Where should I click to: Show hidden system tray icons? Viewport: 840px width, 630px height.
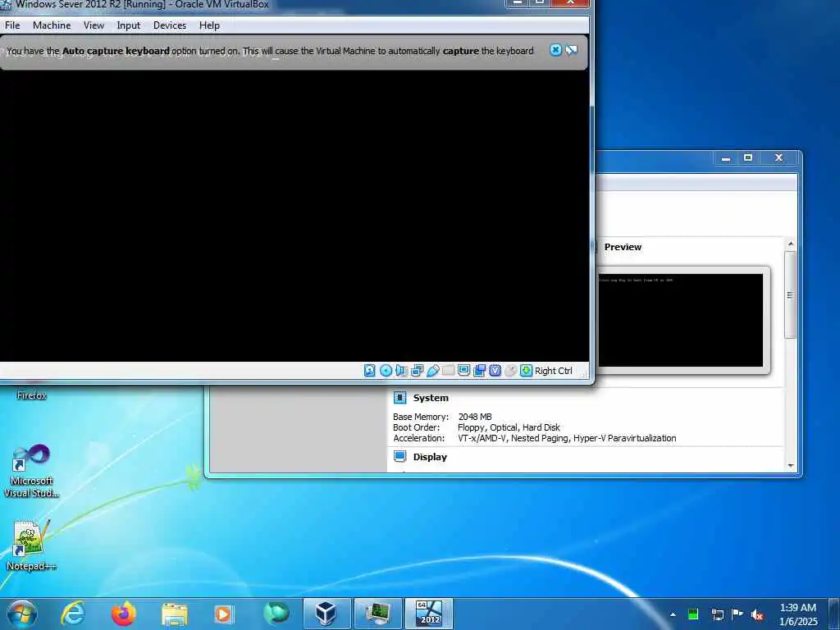pos(673,614)
